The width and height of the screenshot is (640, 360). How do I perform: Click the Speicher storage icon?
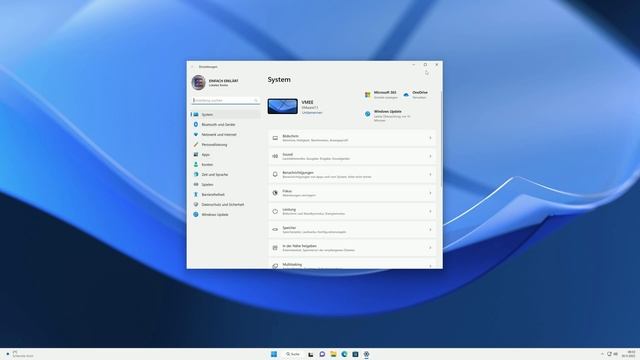(275, 230)
